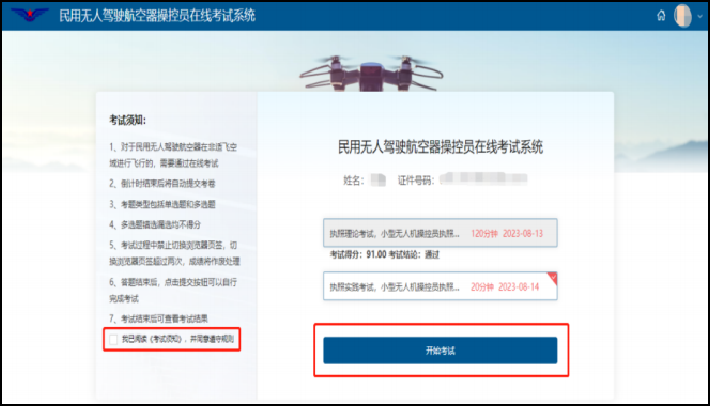The width and height of the screenshot is (710, 406).
Task: Select the 执照实践考试 exam entry
Action: (x=440, y=286)
